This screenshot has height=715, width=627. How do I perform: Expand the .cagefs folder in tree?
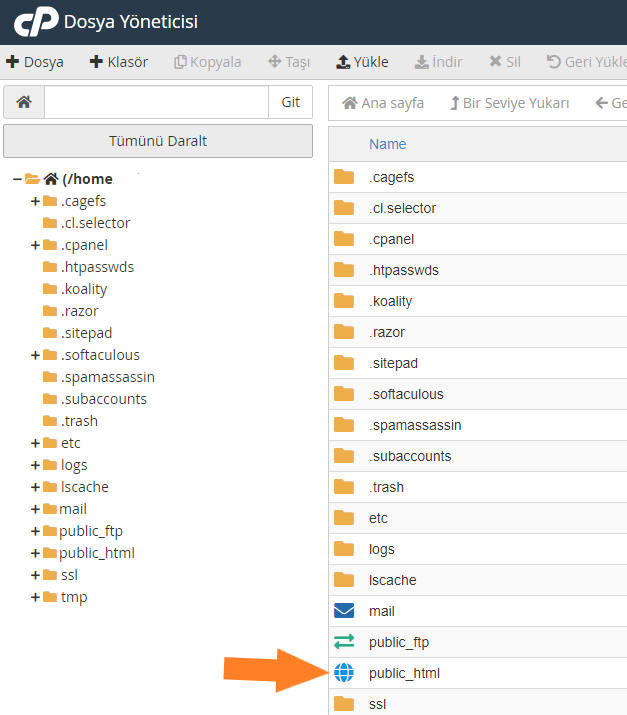point(35,201)
